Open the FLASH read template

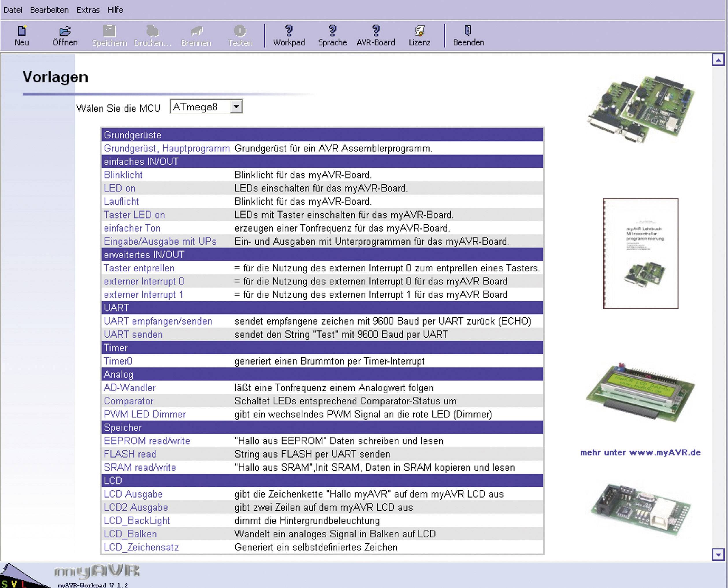(x=130, y=454)
